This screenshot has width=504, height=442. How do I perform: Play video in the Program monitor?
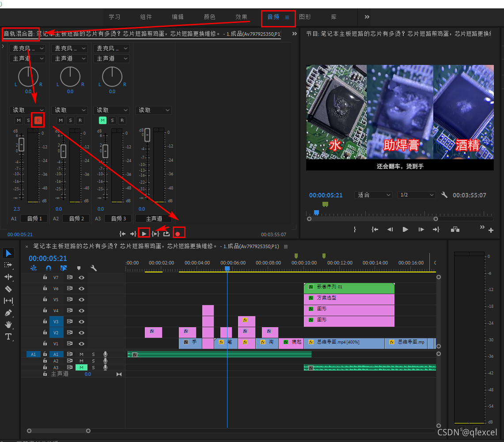tap(405, 229)
